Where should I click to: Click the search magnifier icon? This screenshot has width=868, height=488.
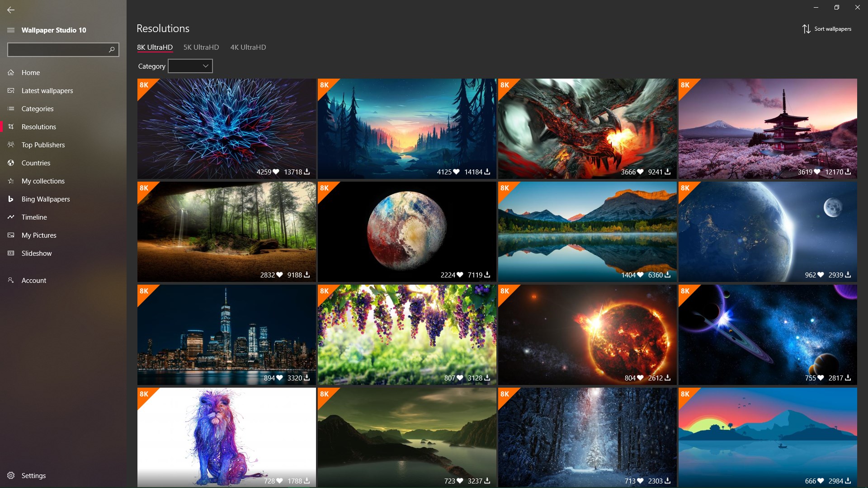(x=112, y=49)
